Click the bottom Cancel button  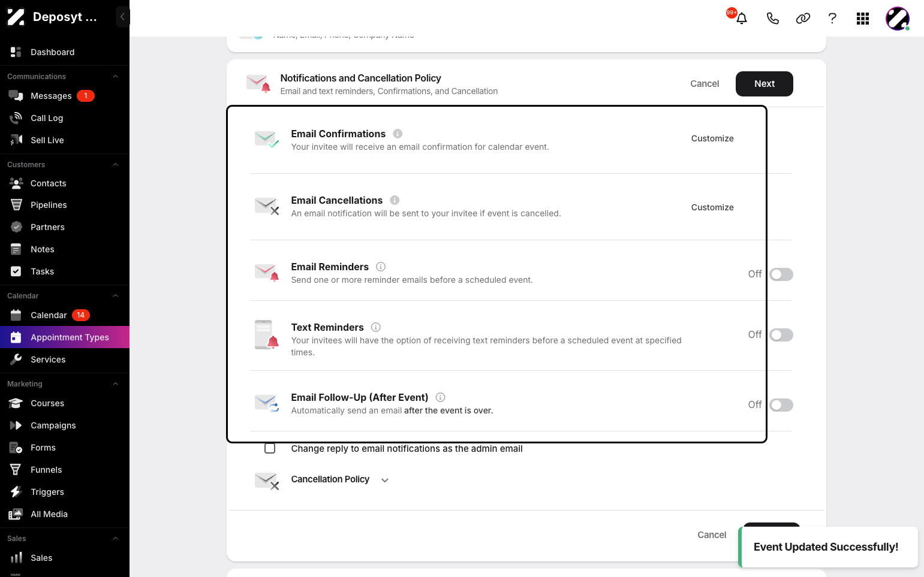[x=712, y=535]
